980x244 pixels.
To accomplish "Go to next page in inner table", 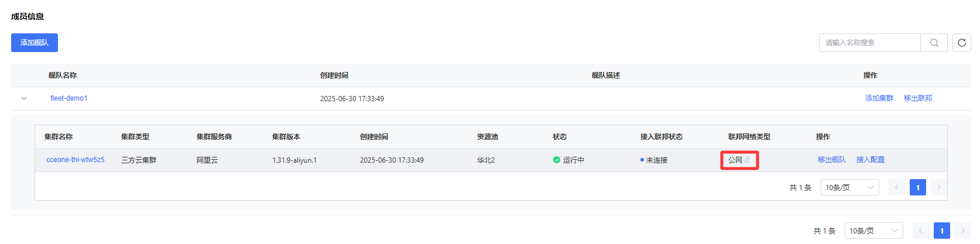I will coord(939,187).
